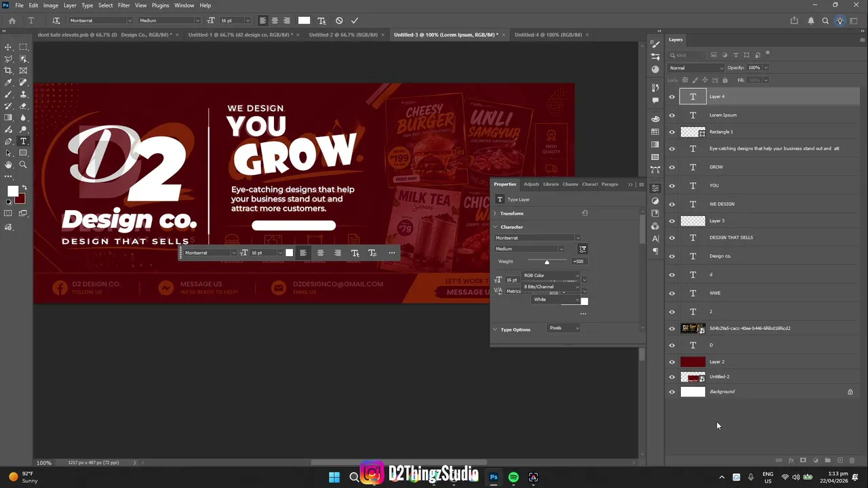
Task: Open the Pixels units dropdown
Action: point(564,328)
